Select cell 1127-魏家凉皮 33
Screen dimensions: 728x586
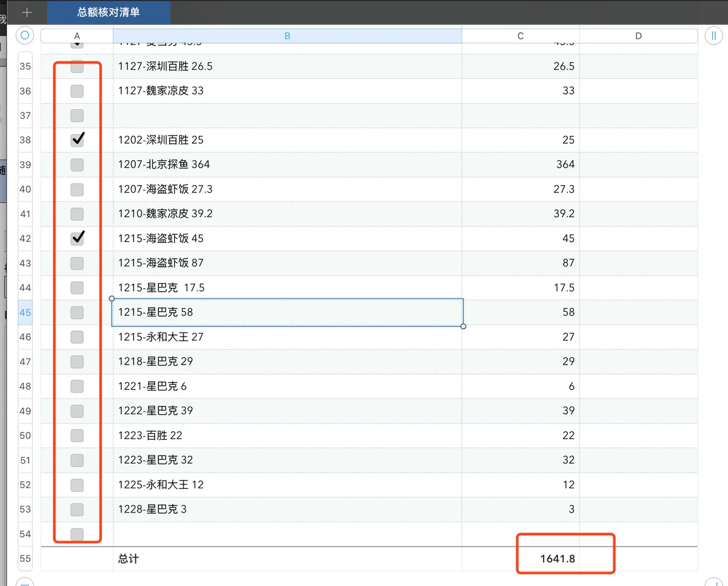(x=288, y=91)
